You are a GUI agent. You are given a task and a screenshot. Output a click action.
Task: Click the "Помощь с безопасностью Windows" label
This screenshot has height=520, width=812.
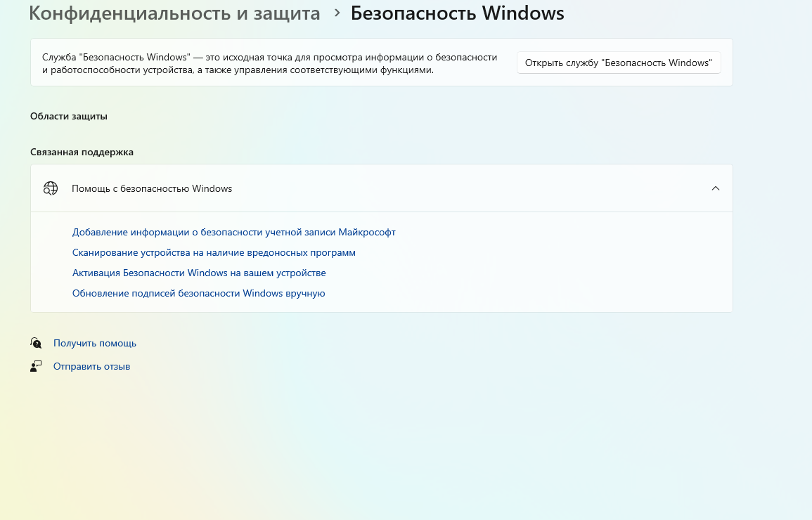(152, 189)
